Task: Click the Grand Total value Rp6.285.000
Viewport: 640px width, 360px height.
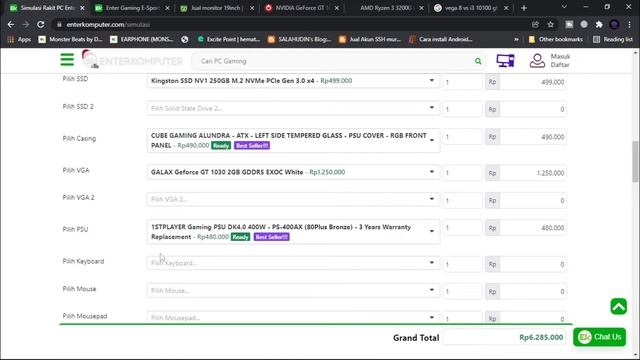Action: [x=541, y=338]
